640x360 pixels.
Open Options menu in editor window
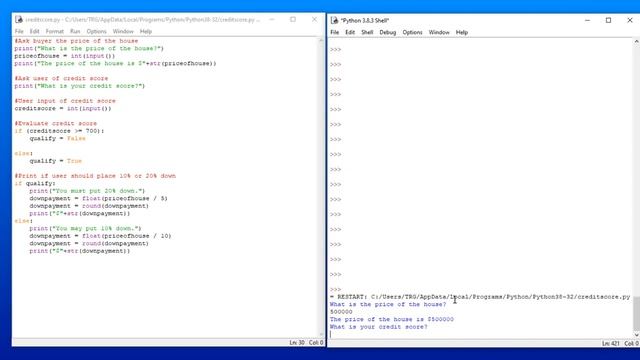96,31
